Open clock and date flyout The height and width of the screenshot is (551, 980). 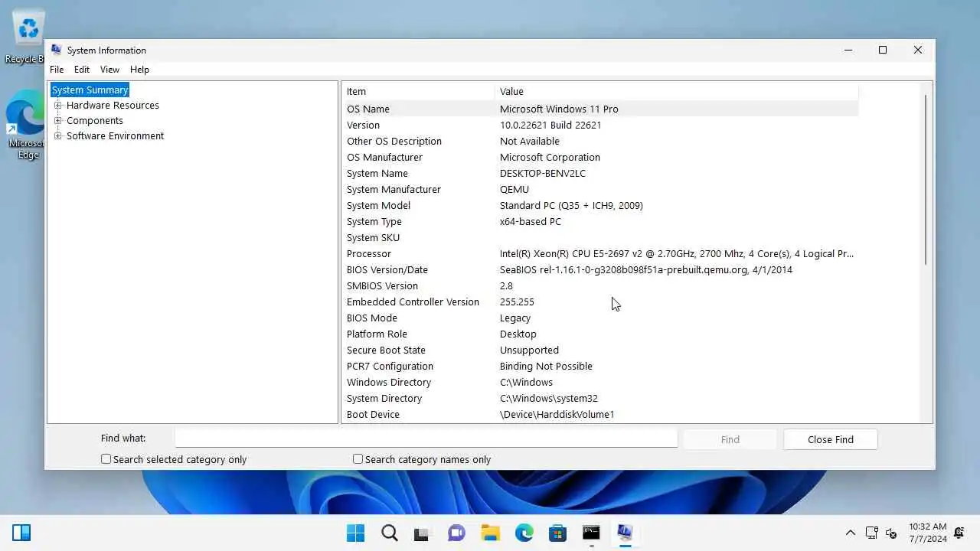click(x=928, y=533)
